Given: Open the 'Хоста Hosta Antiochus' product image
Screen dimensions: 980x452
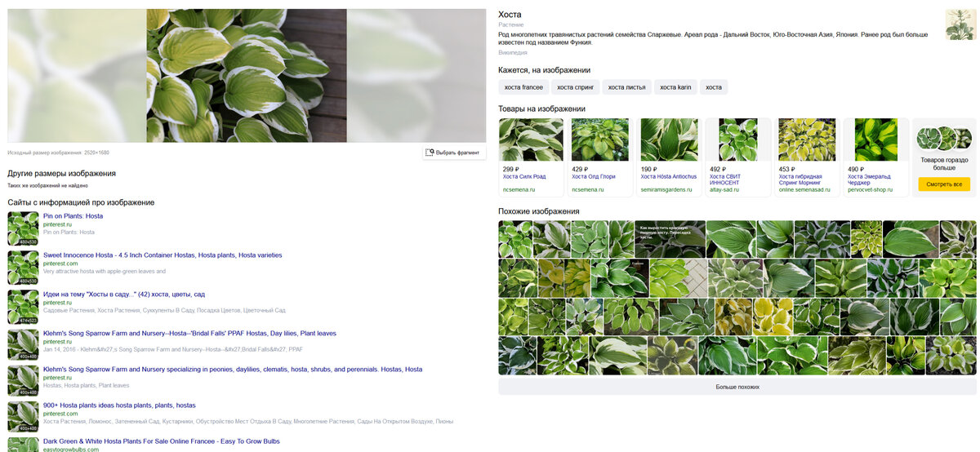Looking at the screenshot, I should 669,140.
